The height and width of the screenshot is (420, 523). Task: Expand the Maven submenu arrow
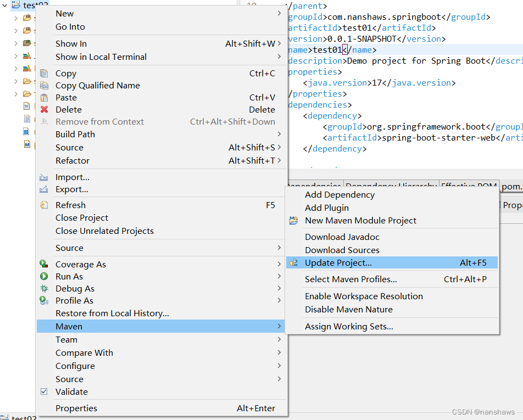tap(279, 326)
